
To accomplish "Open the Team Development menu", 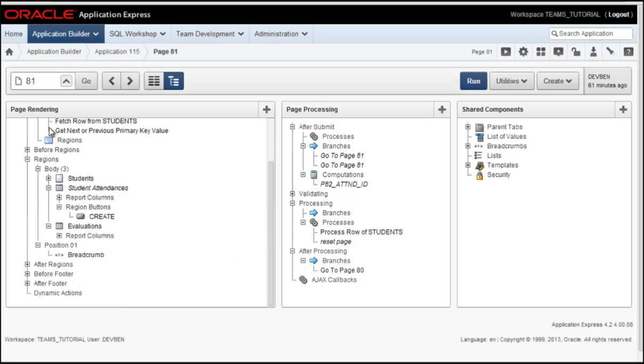I will pos(210,34).
